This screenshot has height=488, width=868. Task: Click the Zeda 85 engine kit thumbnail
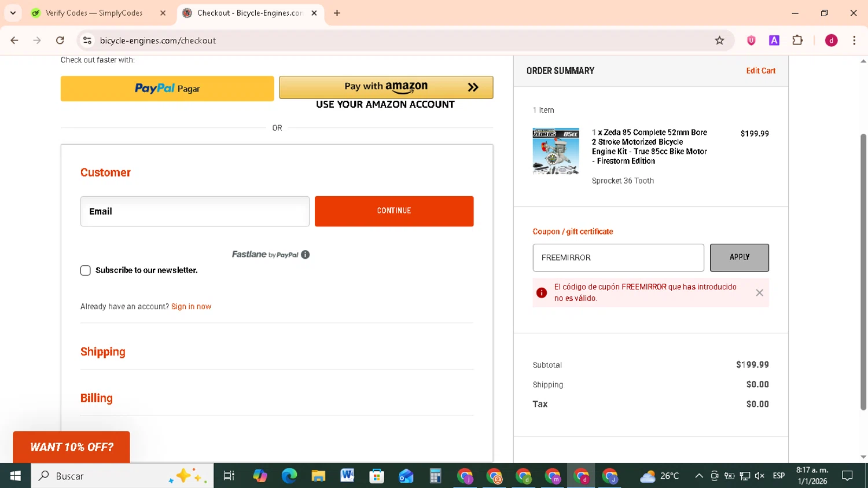pos(556,151)
